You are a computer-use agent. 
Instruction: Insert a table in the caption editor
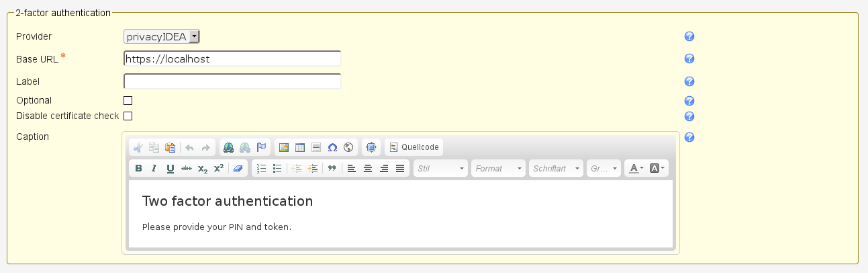click(x=300, y=147)
